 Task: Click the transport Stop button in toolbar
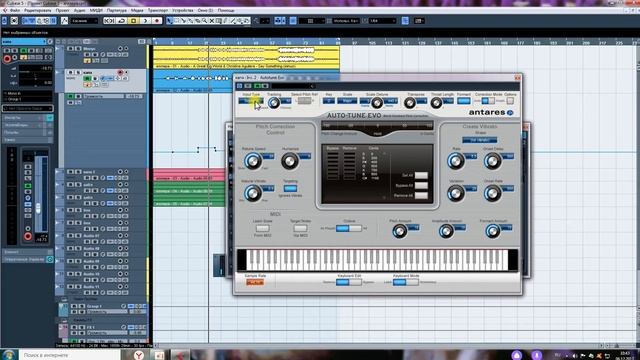(x=133, y=20)
